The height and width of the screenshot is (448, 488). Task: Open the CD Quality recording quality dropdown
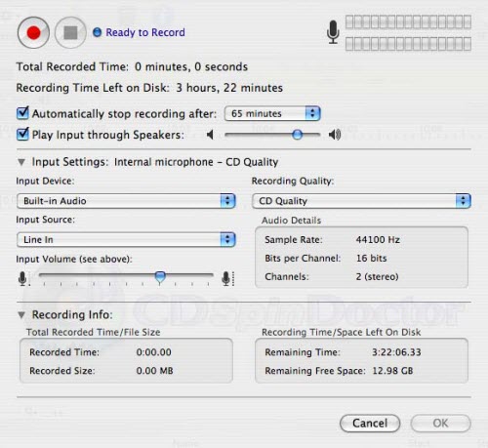tap(361, 201)
